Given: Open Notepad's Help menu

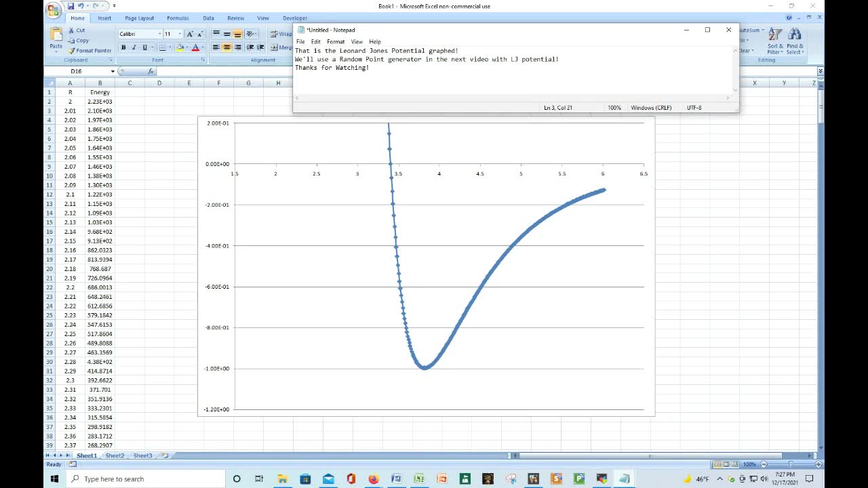Looking at the screenshot, I should tap(375, 41).
